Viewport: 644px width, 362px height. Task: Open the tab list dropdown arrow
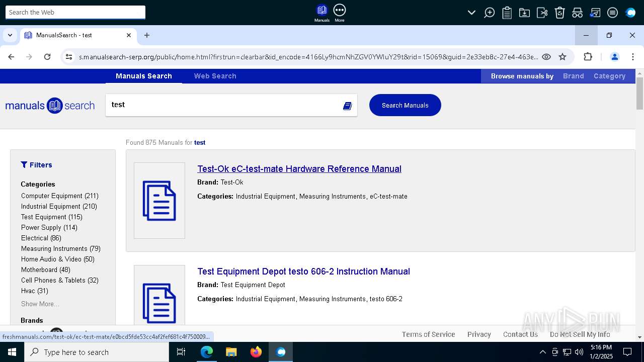10,35
